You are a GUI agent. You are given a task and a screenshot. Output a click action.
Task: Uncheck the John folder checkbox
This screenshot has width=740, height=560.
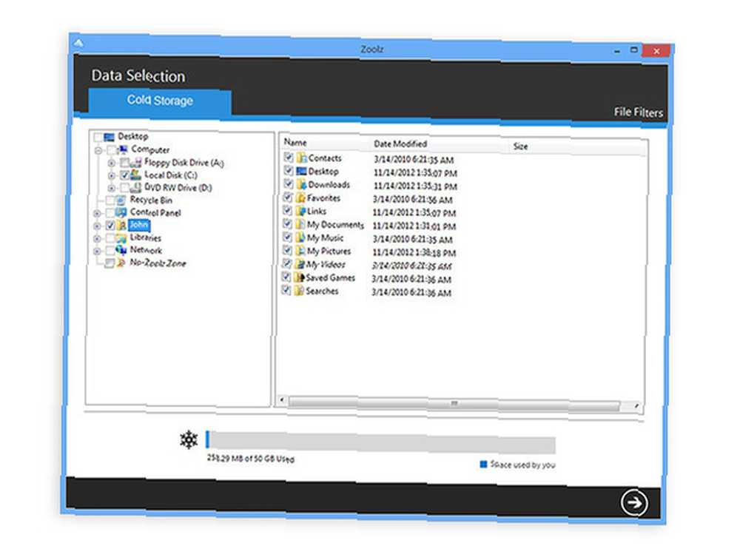point(110,226)
